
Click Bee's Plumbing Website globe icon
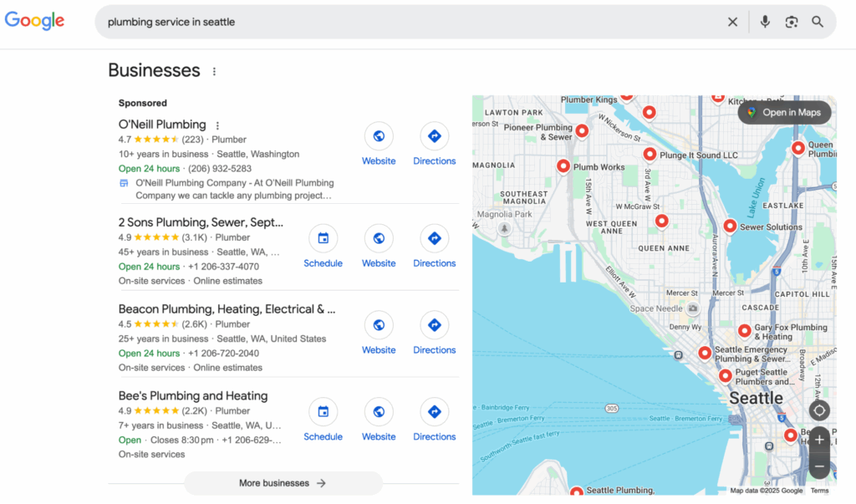pos(379,412)
